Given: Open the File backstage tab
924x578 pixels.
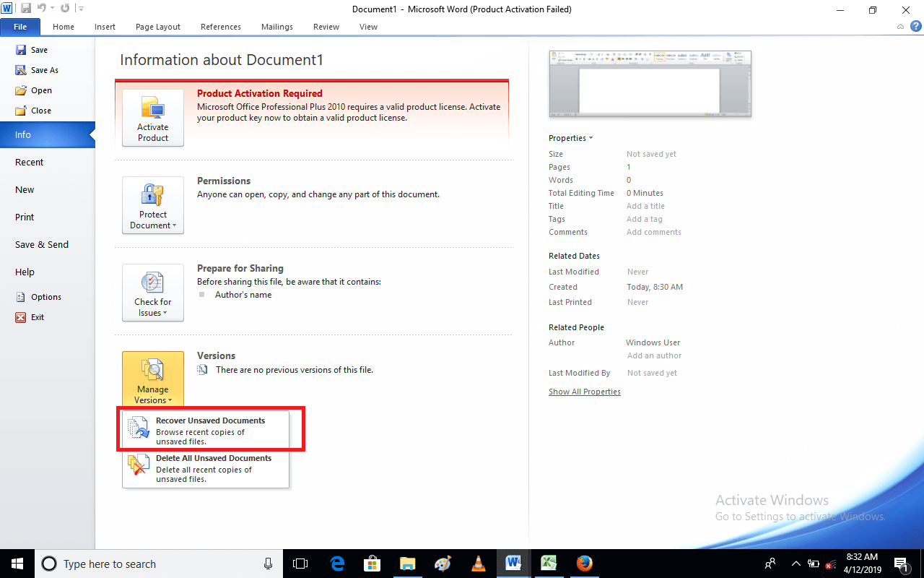Looking at the screenshot, I should click(20, 27).
